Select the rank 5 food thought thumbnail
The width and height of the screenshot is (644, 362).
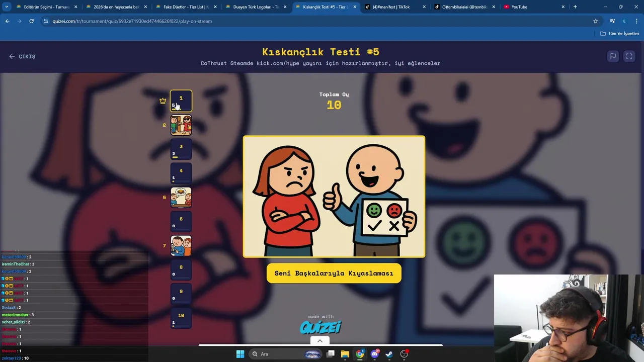click(181, 197)
